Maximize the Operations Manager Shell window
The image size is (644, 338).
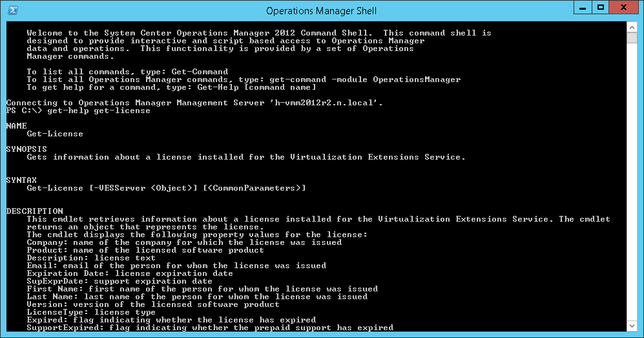pos(600,8)
